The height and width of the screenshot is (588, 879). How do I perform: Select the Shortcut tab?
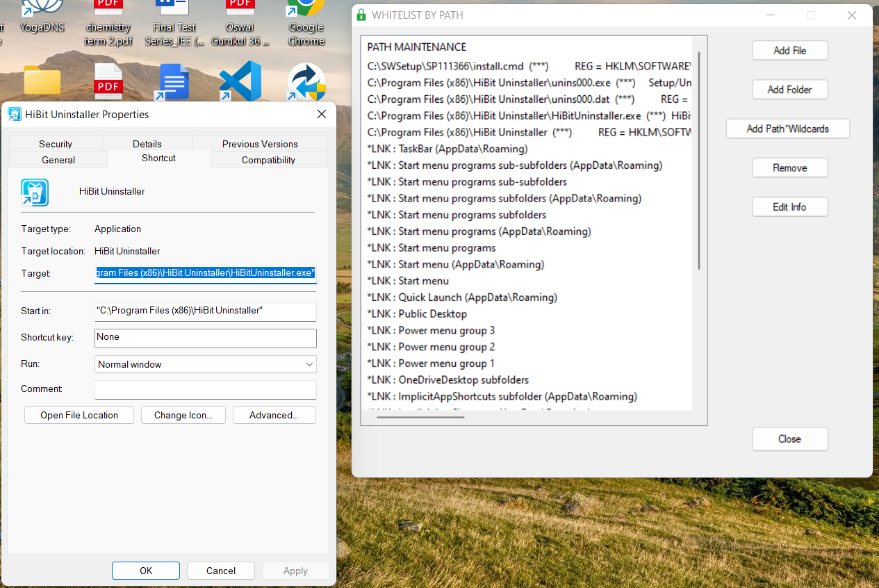pyautogui.click(x=159, y=158)
